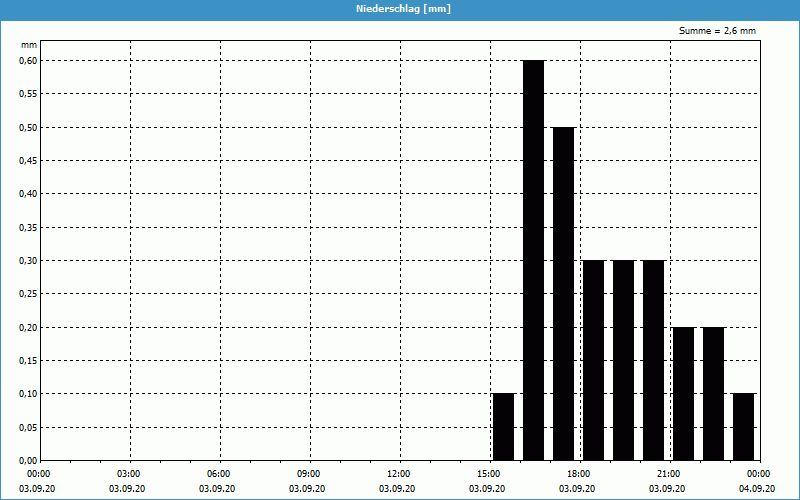
Task: Click the last 0,10 bar ending at midnight
Action: [744, 427]
